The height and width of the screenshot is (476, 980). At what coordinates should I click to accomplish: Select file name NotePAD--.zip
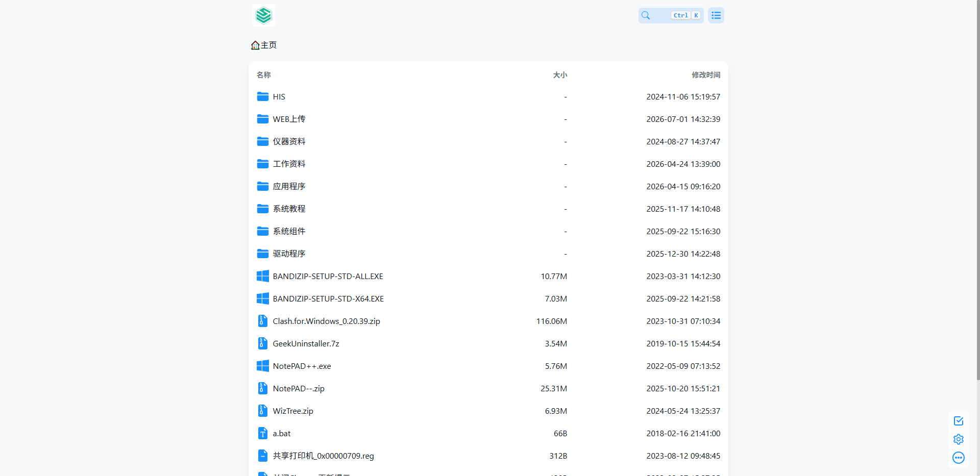click(x=299, y=389)
